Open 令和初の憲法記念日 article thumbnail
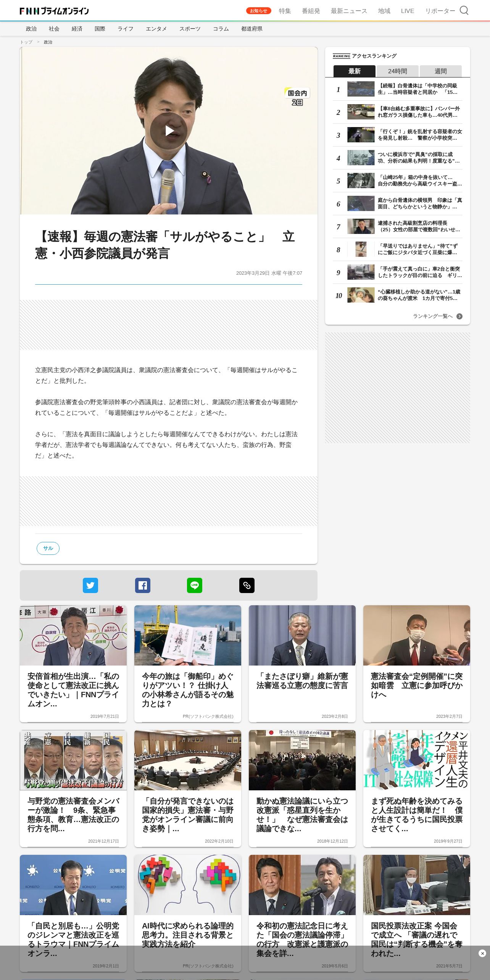The width and height of the screenshot is (490, 980). tap(302, 885)
